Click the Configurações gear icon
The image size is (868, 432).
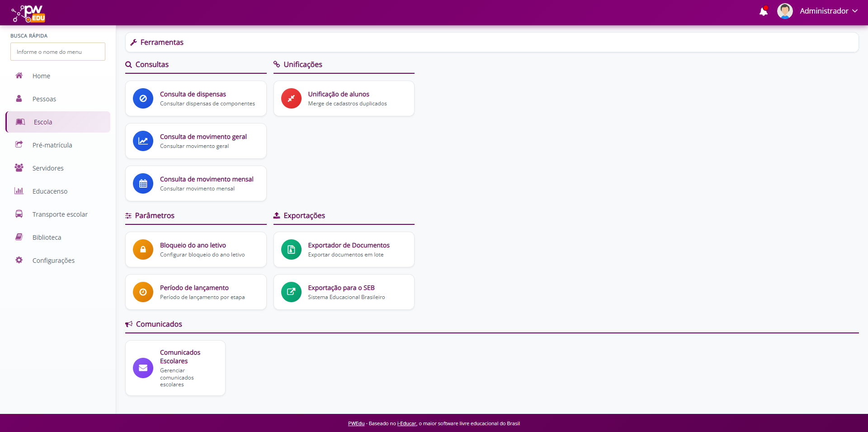(x=19, y=260)
